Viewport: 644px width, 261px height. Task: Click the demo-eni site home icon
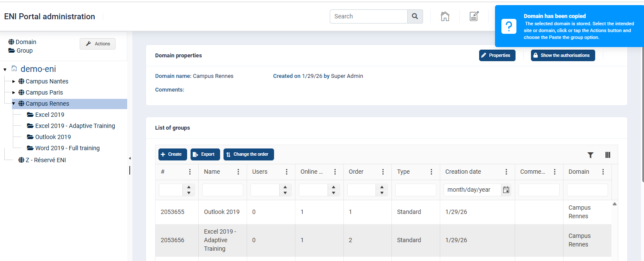point(14,68)
